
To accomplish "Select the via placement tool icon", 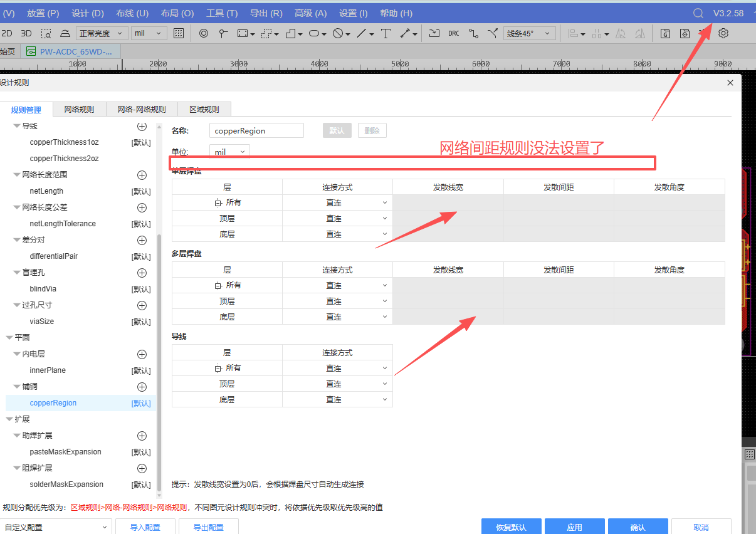I will pyautogui.click(x=203, y=33).
